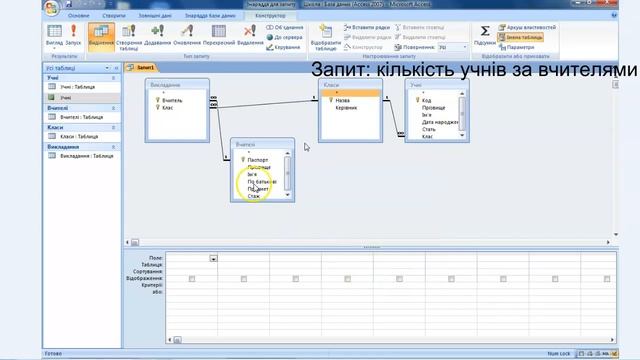Tick the show checkbox in eighth grid column

click(555, 279)
